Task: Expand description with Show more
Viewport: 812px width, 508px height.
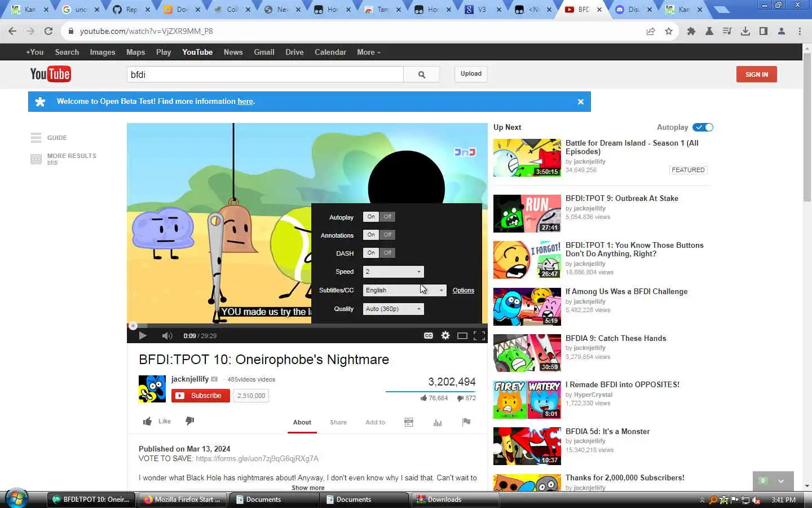Action: pos(308,488)
